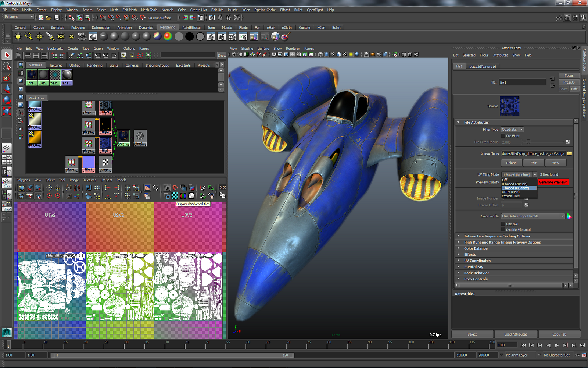Browse image file with folder icon
This screenshot has height=368, width=588.
click(569, 153)
